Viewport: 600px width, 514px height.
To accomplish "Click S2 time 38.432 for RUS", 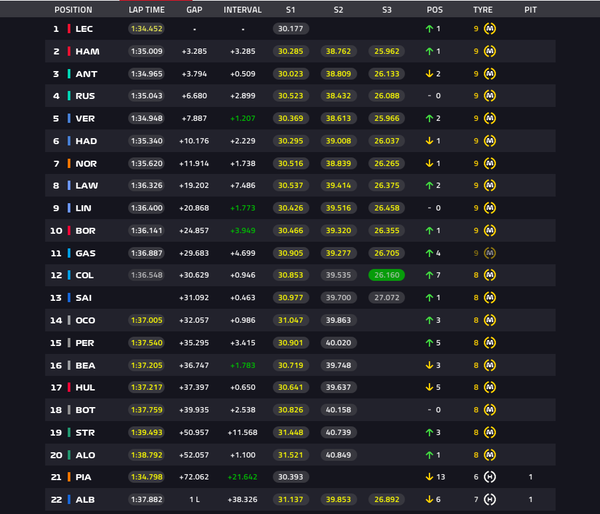I will point(338,96).
